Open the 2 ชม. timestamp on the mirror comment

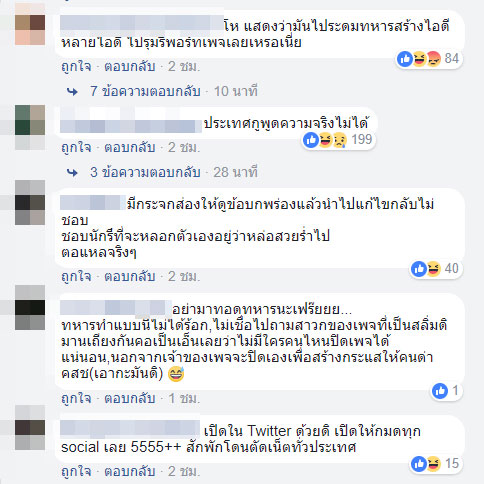click(x=184, y=276)
